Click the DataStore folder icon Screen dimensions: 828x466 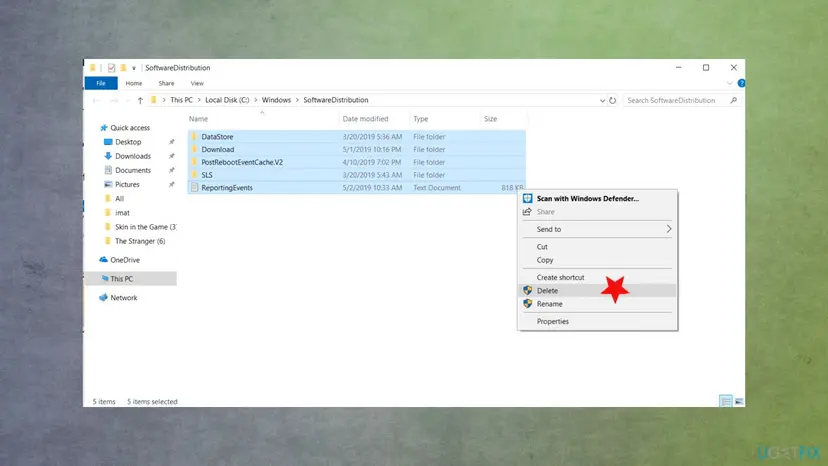[194, 136]
